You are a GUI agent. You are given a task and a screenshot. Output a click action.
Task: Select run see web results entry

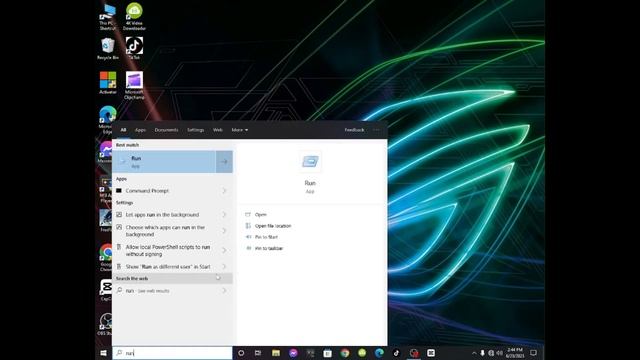coord(165,291)
